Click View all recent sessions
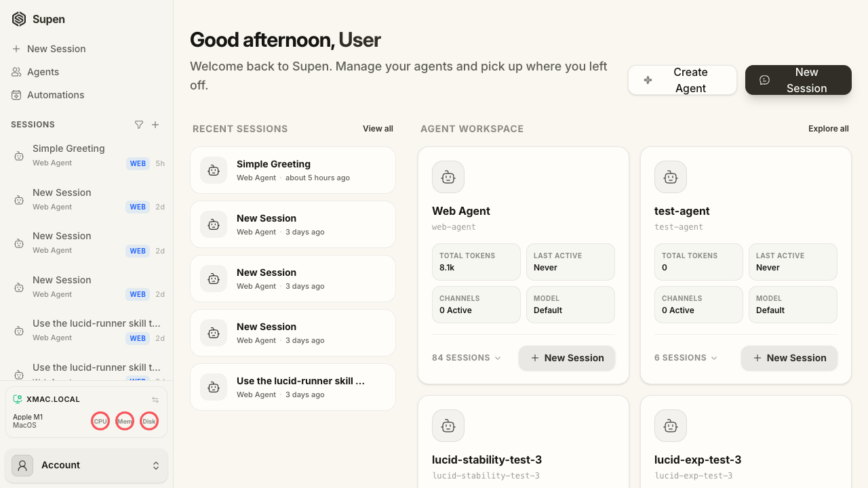The width and height of the screenshot is (868, 488). click(x=378, y=129)
